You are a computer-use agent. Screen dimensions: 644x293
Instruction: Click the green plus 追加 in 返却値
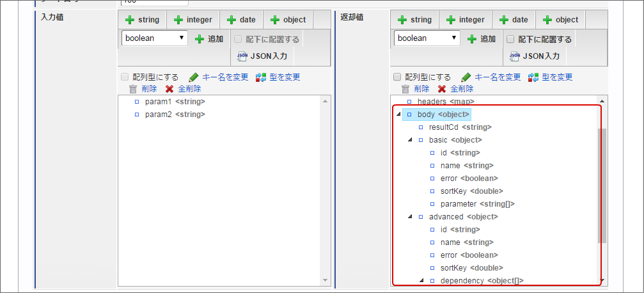482,39
